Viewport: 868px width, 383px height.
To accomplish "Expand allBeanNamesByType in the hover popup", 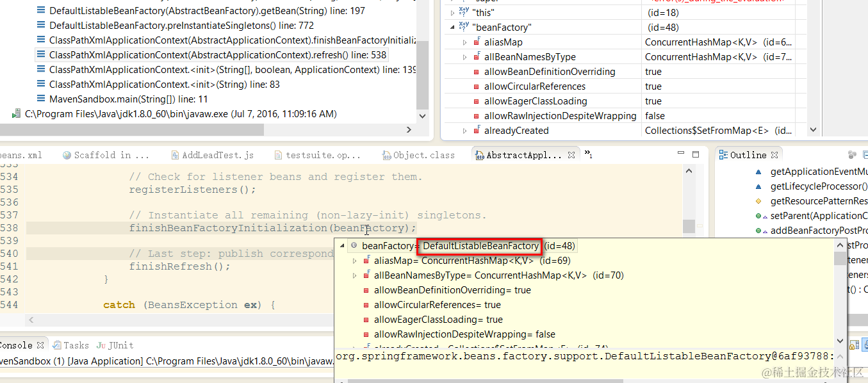I will (x=355, y=275).
